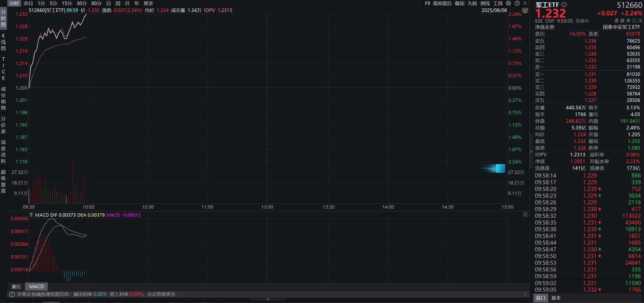Switch to the K线图 view

(x=3, y=40)
